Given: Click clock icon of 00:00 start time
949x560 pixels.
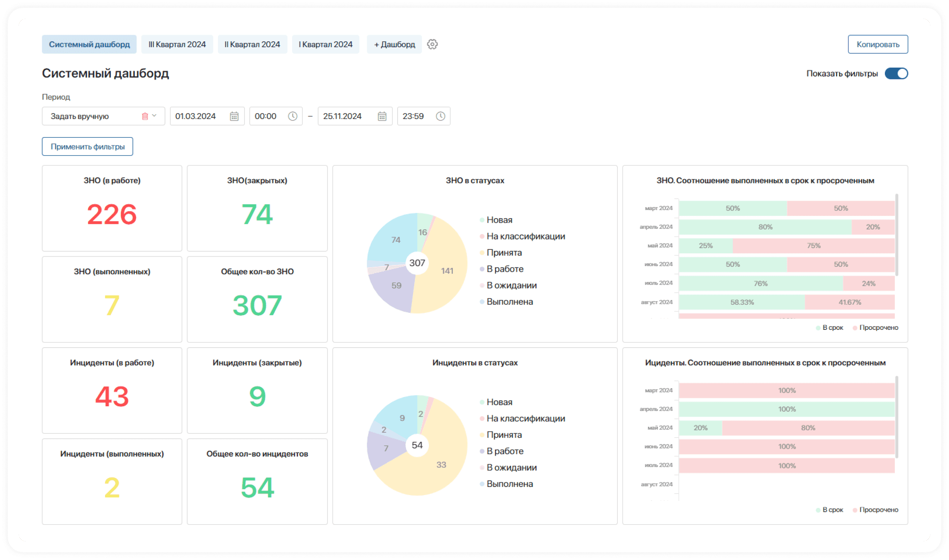Looking at the screenshot, I should (293, 116).
